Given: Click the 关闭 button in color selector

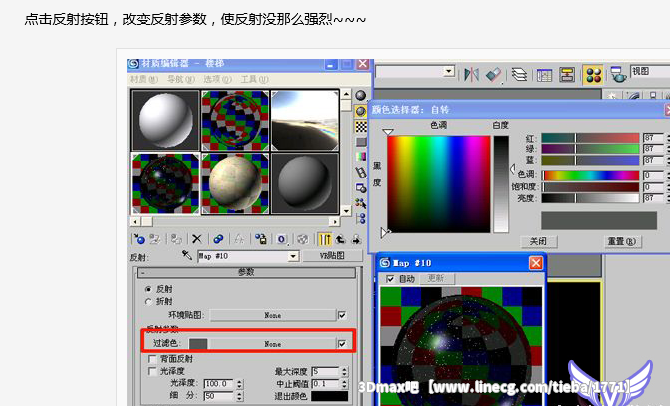Looking at the screenshot, I should click(538, 241).
